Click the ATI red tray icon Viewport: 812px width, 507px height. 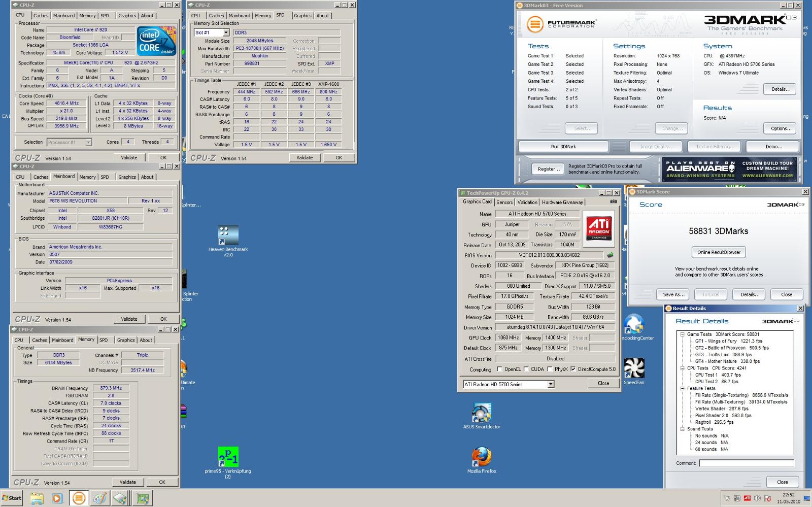[x=747, y=498]
